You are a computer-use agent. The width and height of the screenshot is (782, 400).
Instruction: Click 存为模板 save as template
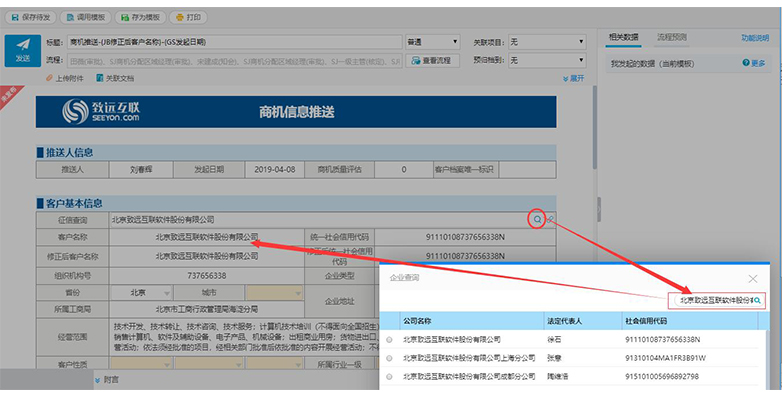click(137, 17)
